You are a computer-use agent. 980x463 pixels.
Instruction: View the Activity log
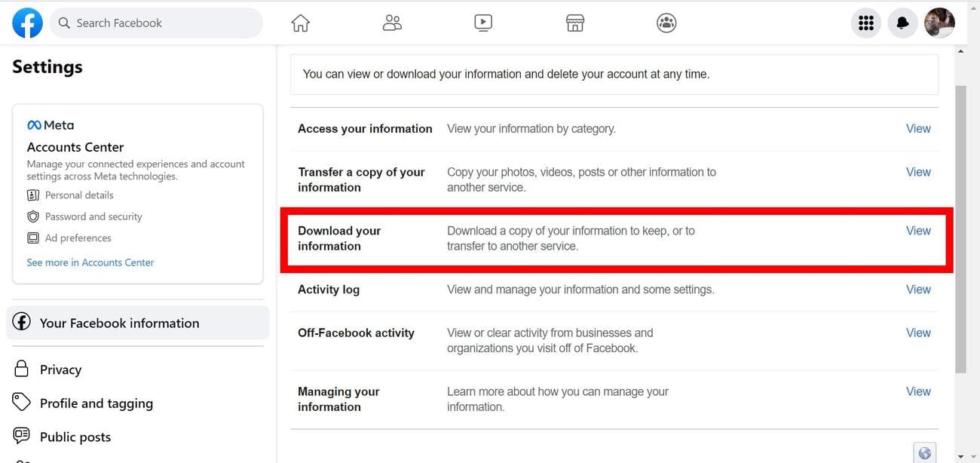(x=918, y=289)
